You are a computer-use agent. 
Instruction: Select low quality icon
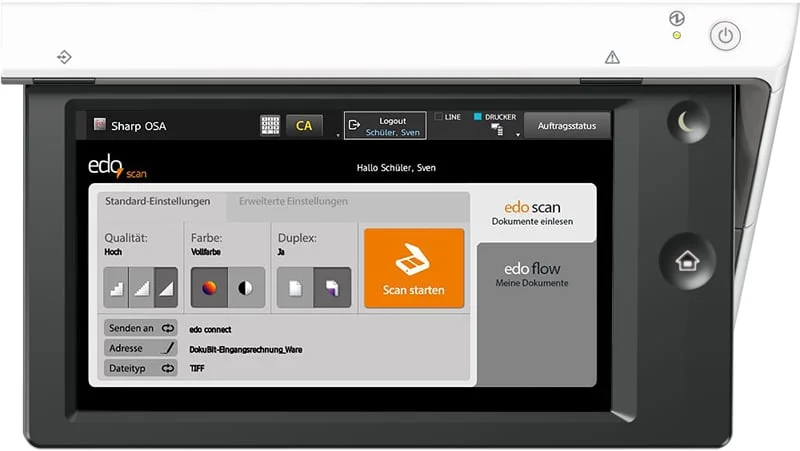point(116,288)
